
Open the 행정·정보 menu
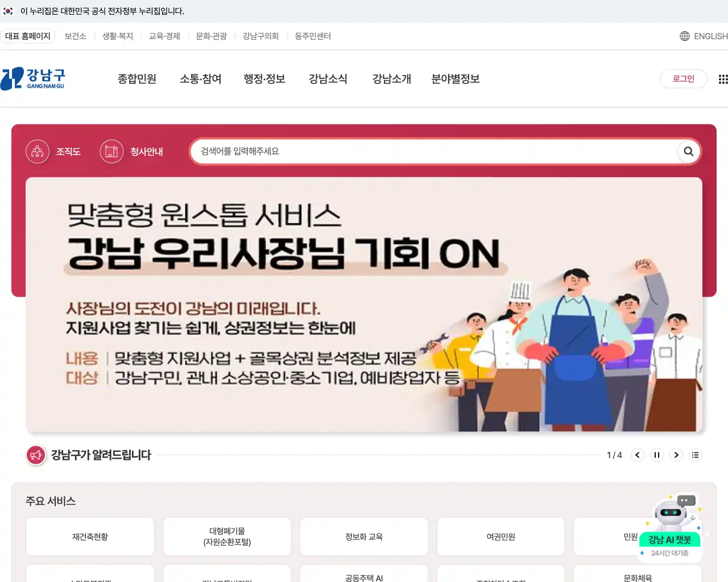[x=264, y=79]
